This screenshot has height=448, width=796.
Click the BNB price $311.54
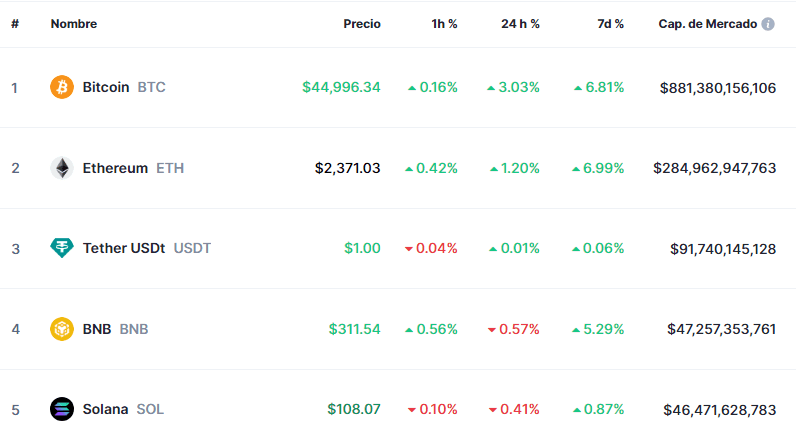click(354, 328)
